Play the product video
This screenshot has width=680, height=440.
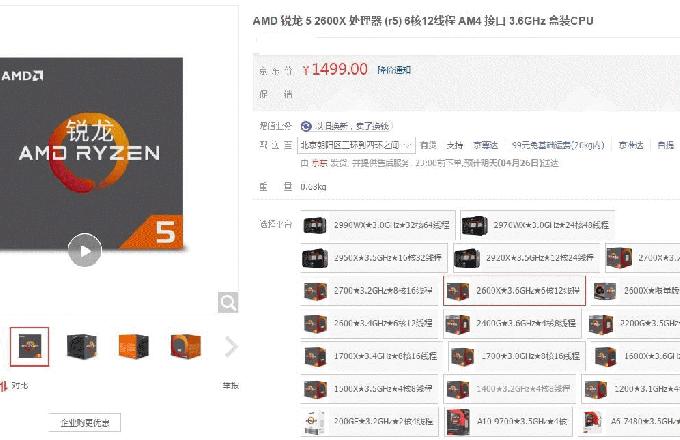pyautogui.click(x=85, y=250)
